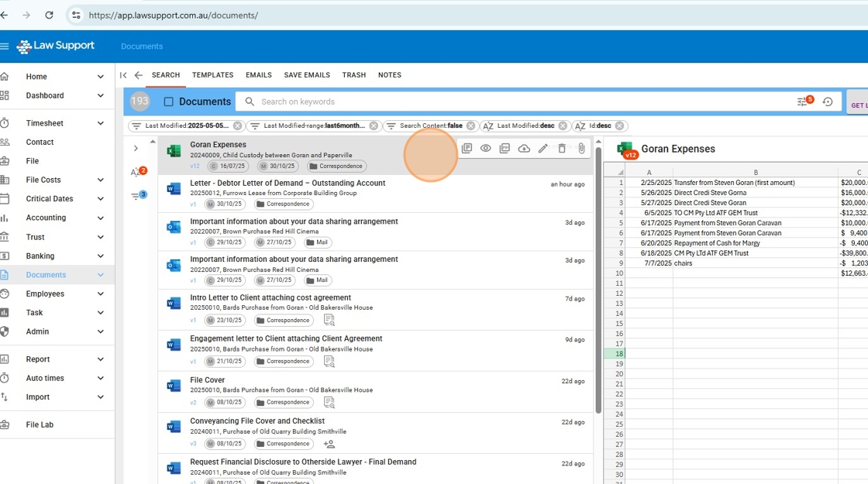The image size is (868, 484).
Task: Click the delete trash icon for Goran Expenses
Action: pyautogui.click(x=562, y=149)
